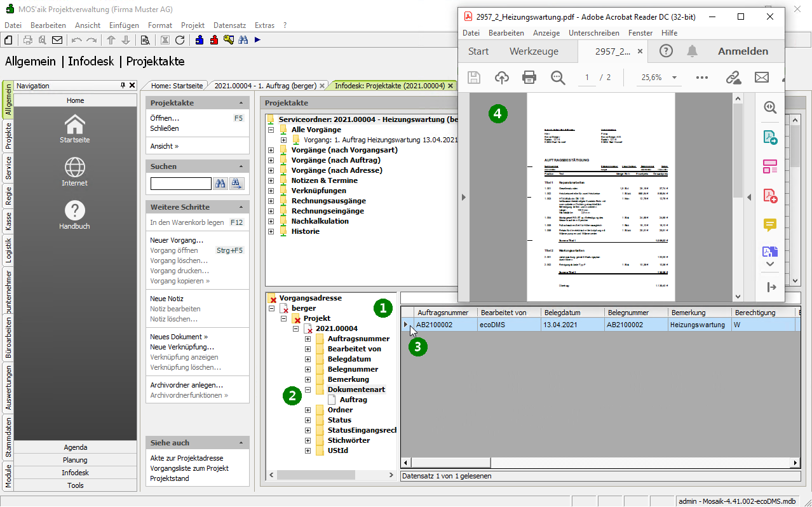The width and height of the screenshot is (812, 507).
Task: Click the Acrobat upload to cloud icon
Action: (x=502, y=78)
